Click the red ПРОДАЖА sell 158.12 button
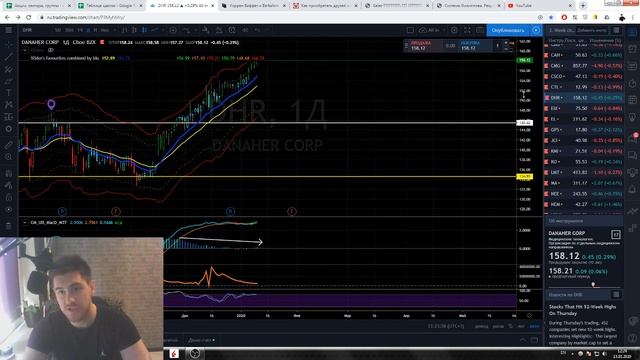Image resolution: width=640 pixels, height=360 pixels. tap(424, 46)
